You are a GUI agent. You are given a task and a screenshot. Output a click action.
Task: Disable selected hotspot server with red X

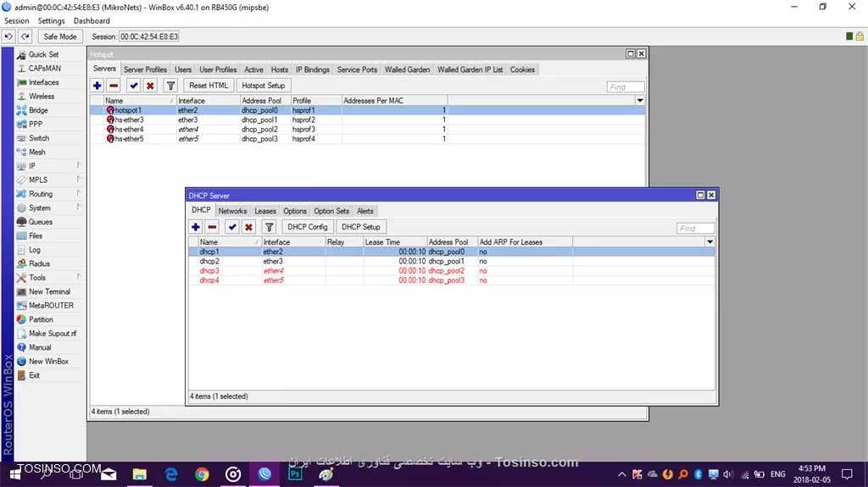[150, 86]
